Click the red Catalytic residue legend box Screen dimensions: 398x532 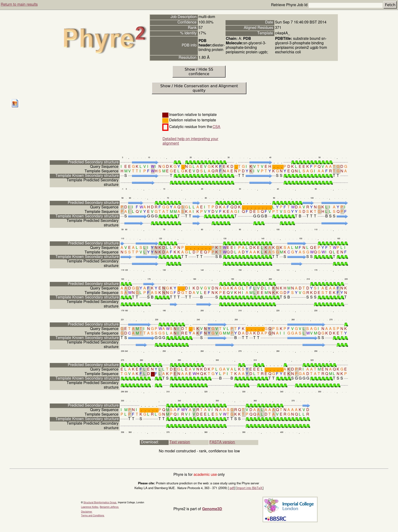165,127
